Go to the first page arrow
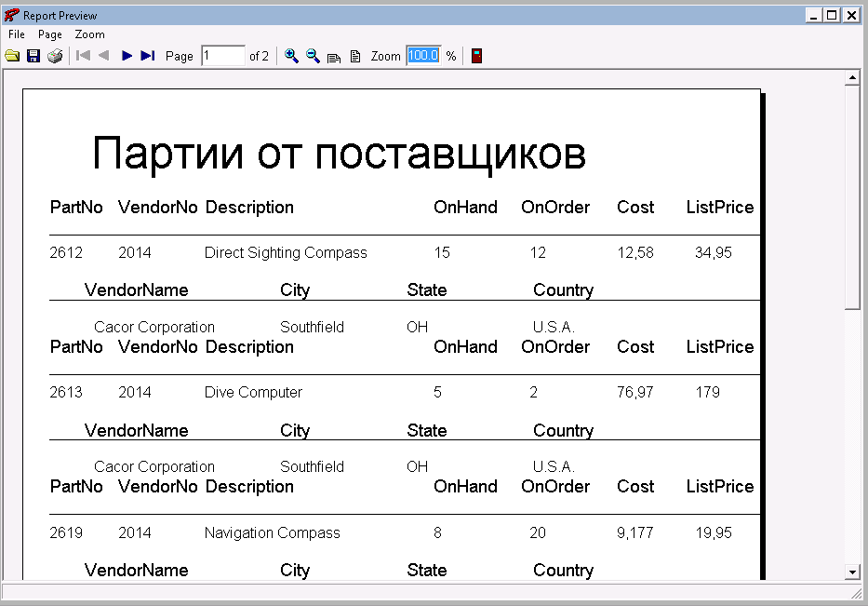Screen dimensions: 868x606 [x=83, y=56]
